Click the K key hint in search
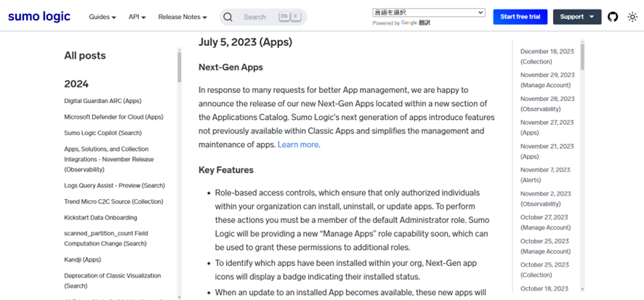The height and width of the screenshot is (300, 644). click(x=296, y=17)
